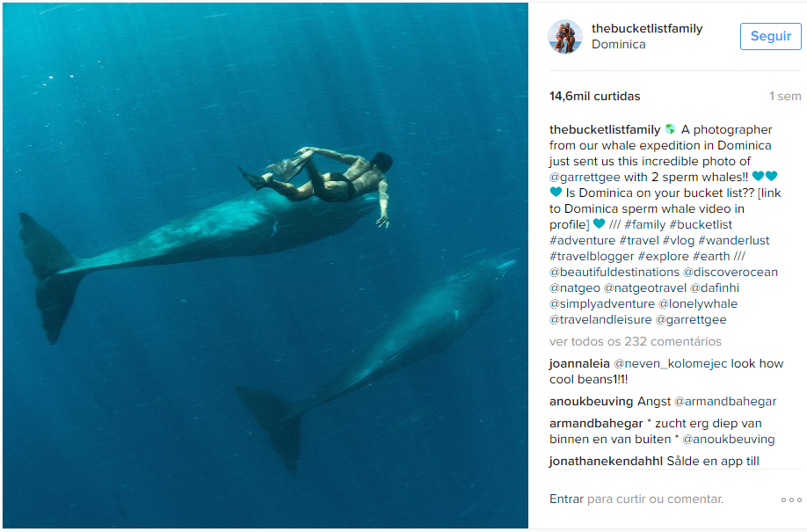View the 14,6mil curtidas likes list
Screen dimensions: 807x532
point(594,97)
